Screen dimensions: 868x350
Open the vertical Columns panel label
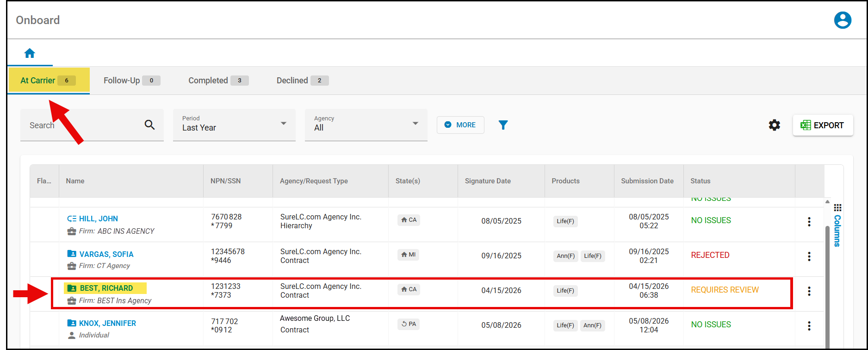[x=837, y=231]
